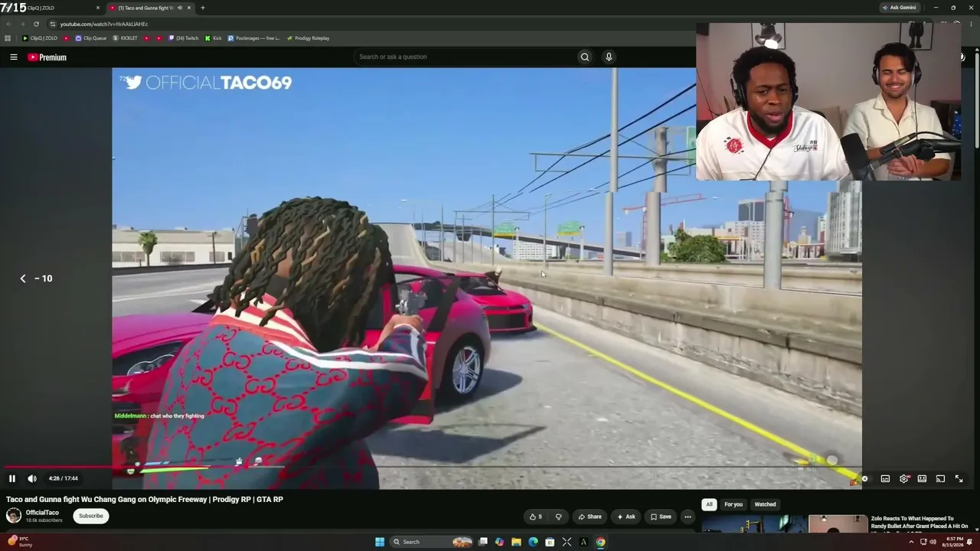The width and height of the screenshot is (980, 551).
Task: Open the OfficialTaco channel name link
Action: click(42, 513)
